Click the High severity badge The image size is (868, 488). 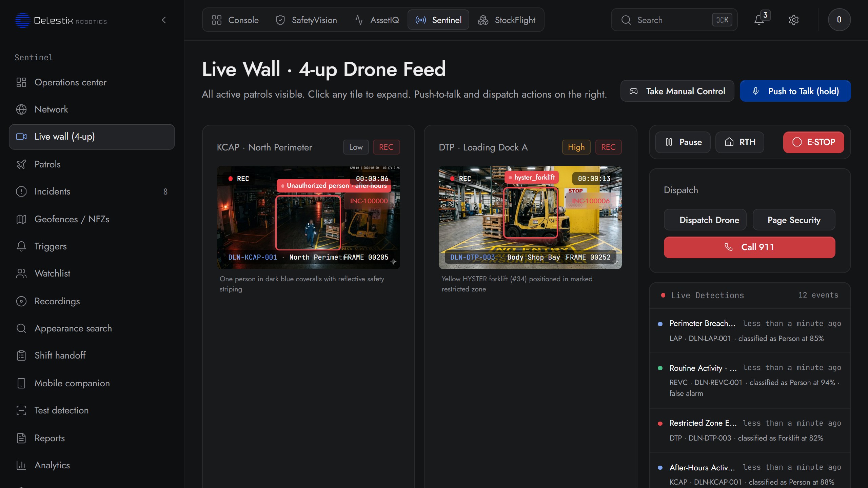tap(576, 147)
